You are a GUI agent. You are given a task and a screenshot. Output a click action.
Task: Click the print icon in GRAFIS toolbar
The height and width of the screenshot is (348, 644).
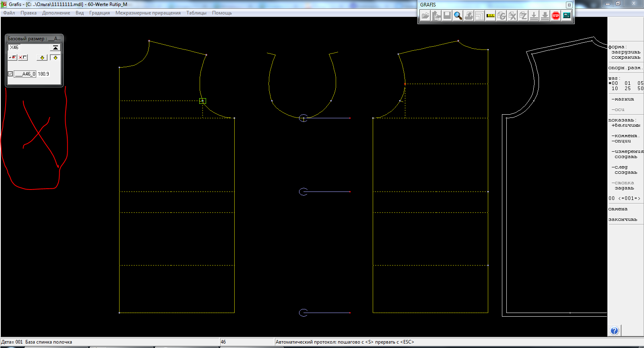(x=469, y=16)
